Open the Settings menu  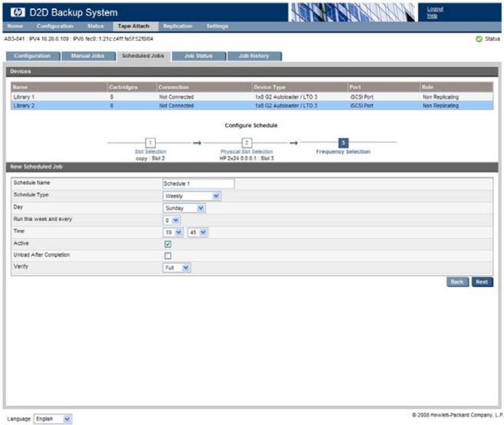[217, 26]
